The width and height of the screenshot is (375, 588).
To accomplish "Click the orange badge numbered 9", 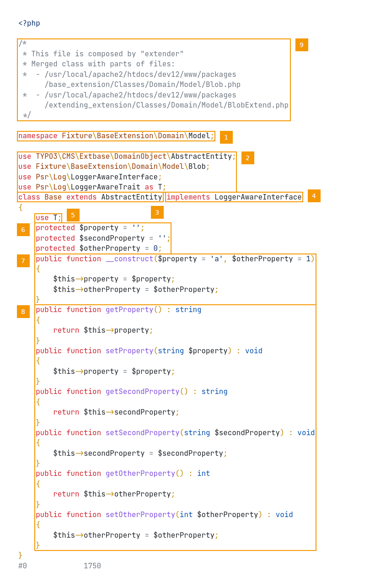I will coord(301,45).
